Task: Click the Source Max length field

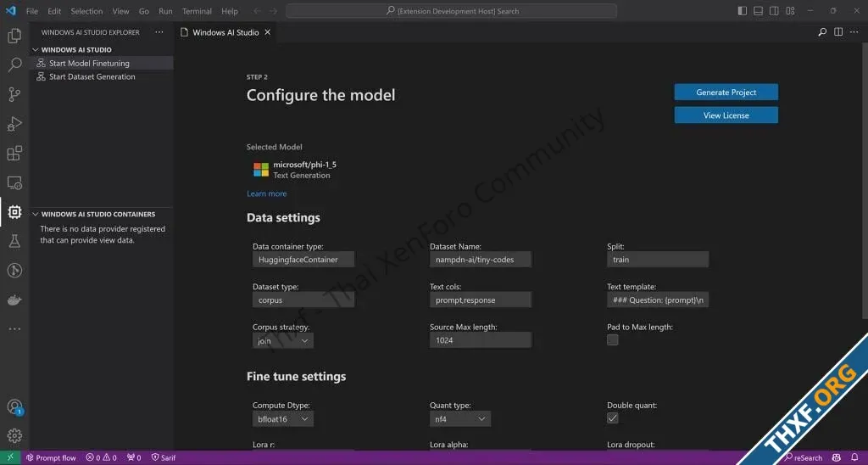Action: (481, 340)
